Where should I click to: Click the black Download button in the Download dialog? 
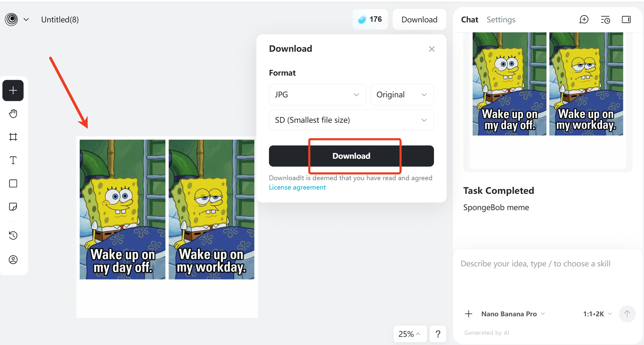[351, 156]
